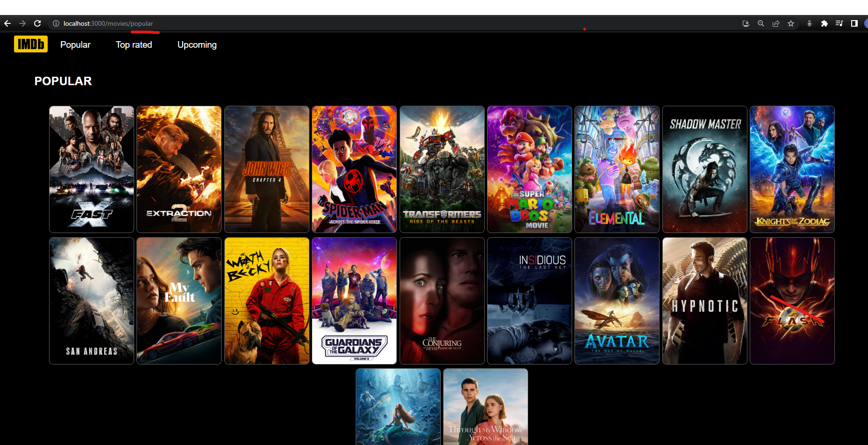Open the Extensions puzzle-piece menu
The image size is (868, 445).
tap(825, 23)
